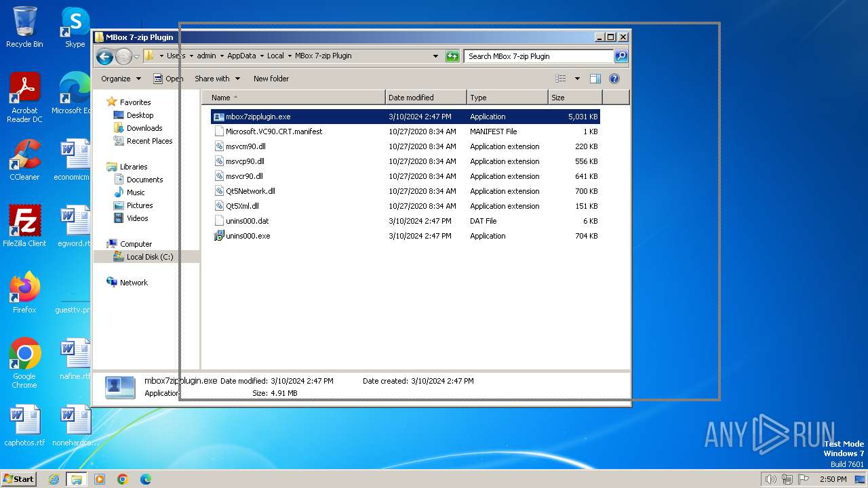Click admin in the address breadcrumb
This screenshot has width=868, height=488.
[x=206, y=56]
